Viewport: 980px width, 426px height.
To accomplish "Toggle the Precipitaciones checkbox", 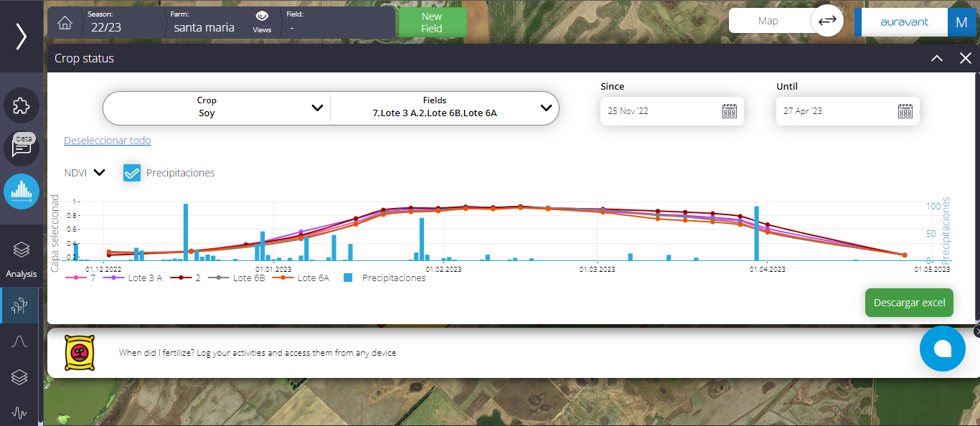I will (131, 173).
